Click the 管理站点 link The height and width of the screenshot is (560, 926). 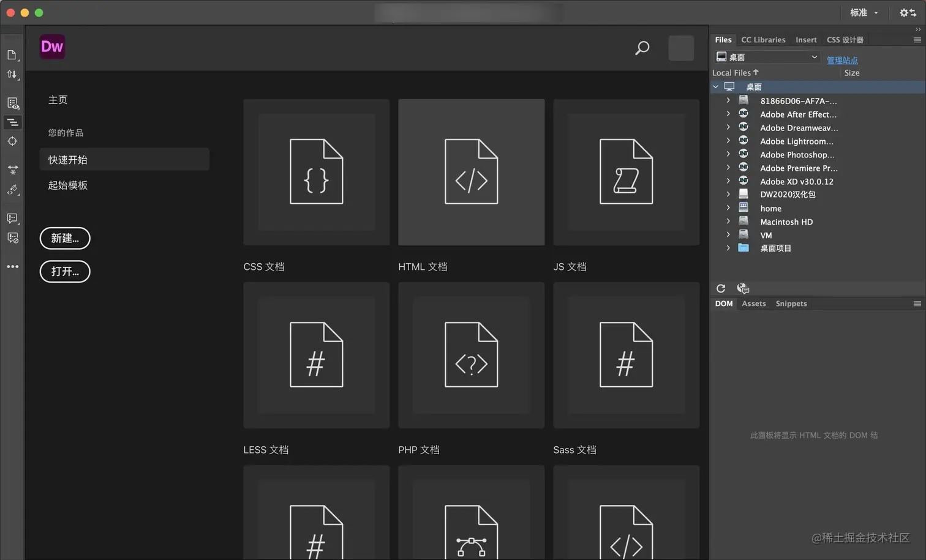[x=842, y=60]
